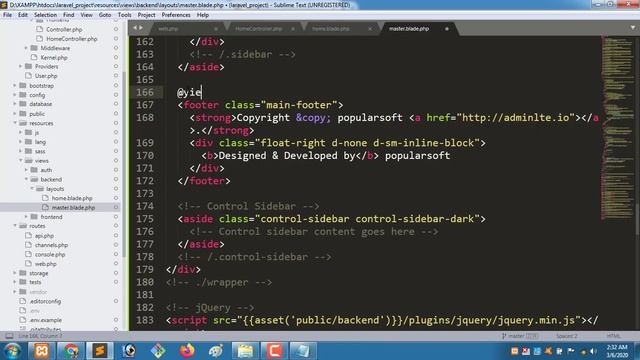Open the Tools menu
The height and width of the screenshot is (360, 640).
coord(124,15)
